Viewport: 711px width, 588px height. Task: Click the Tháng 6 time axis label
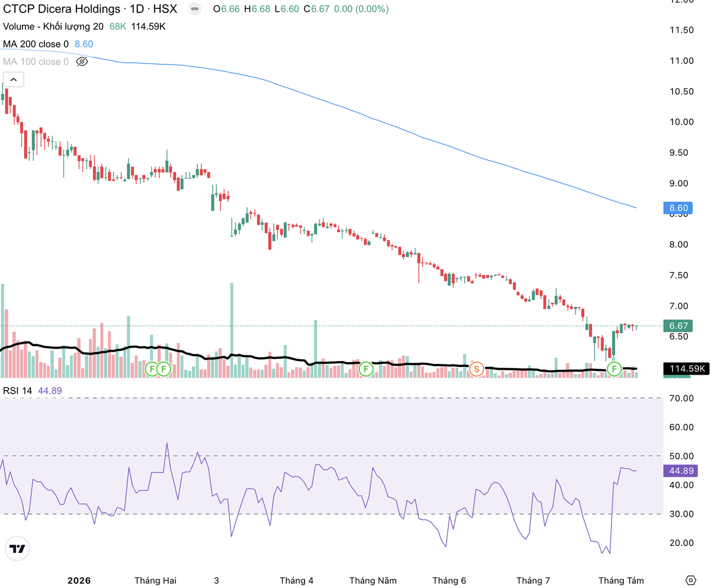[x=449, y=580]
